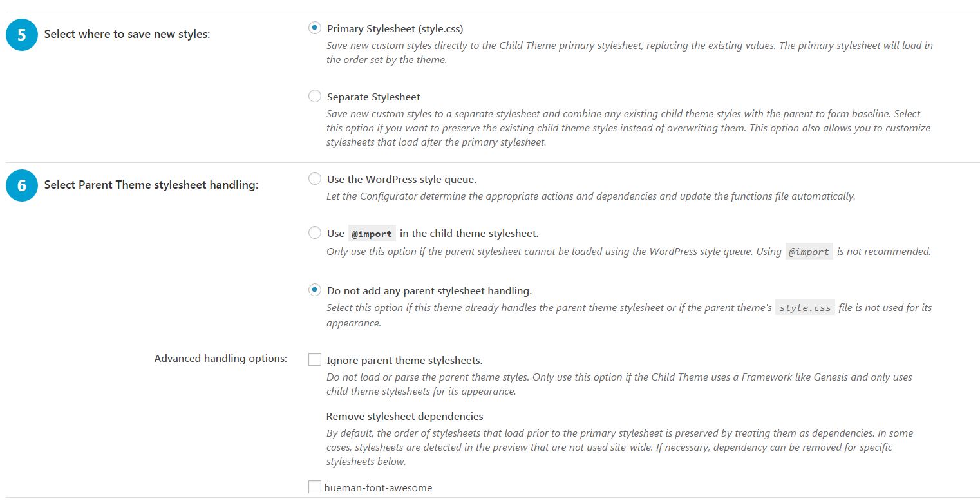Choose Use the WordPress style queue option
The width and height of the screenshot is (980, 501).
(315, 179)
